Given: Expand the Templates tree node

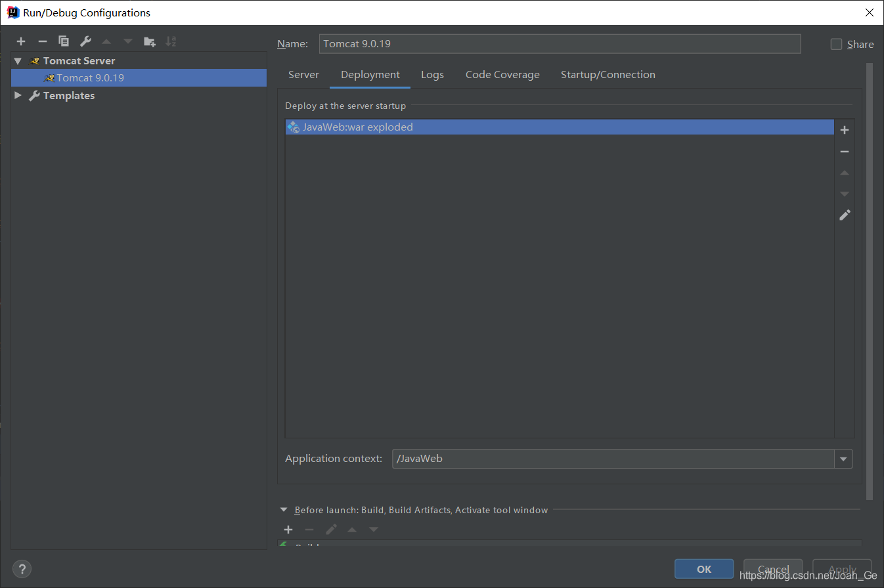Looking at the screenshot, I should 18,96.
